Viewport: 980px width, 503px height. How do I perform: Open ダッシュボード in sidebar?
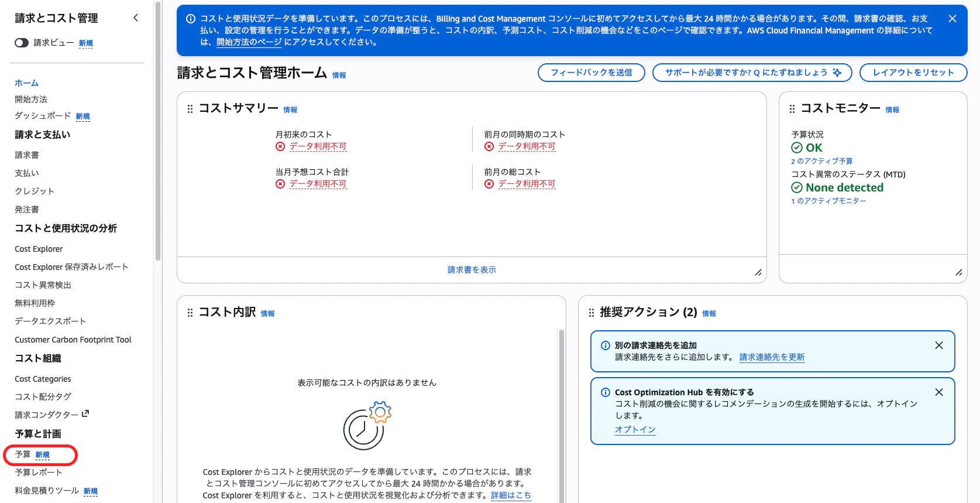(43, 116)
